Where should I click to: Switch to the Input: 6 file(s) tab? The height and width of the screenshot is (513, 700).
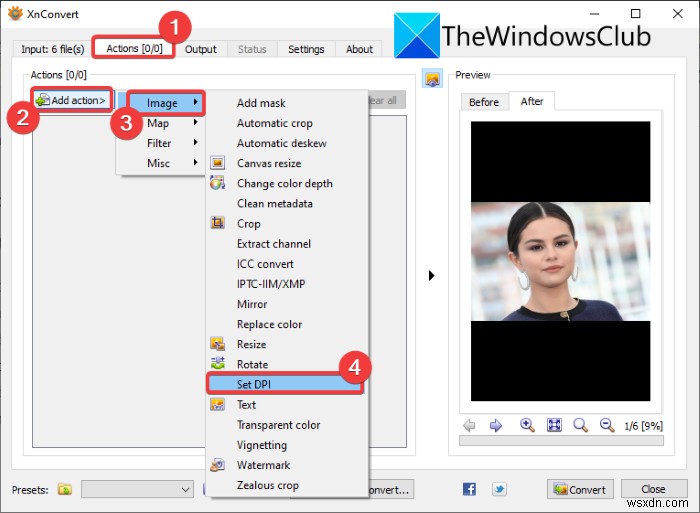coord(53,49)
